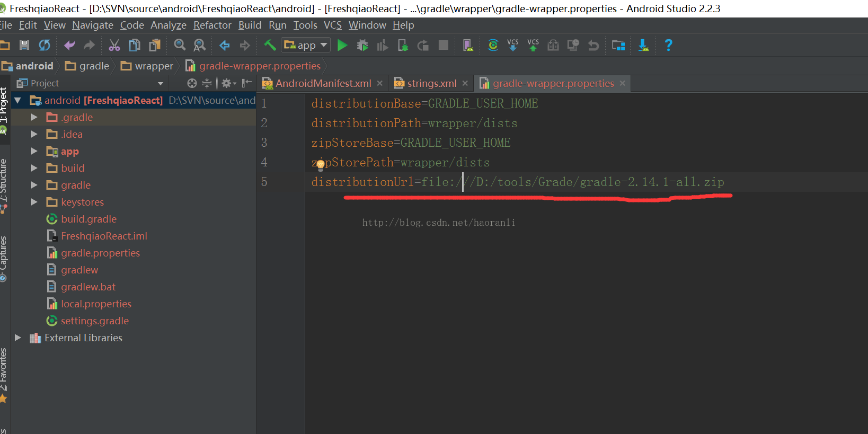Open the Navigate menu
The height and width of the screenshot is (434, 868).
[x=93, y=25]
